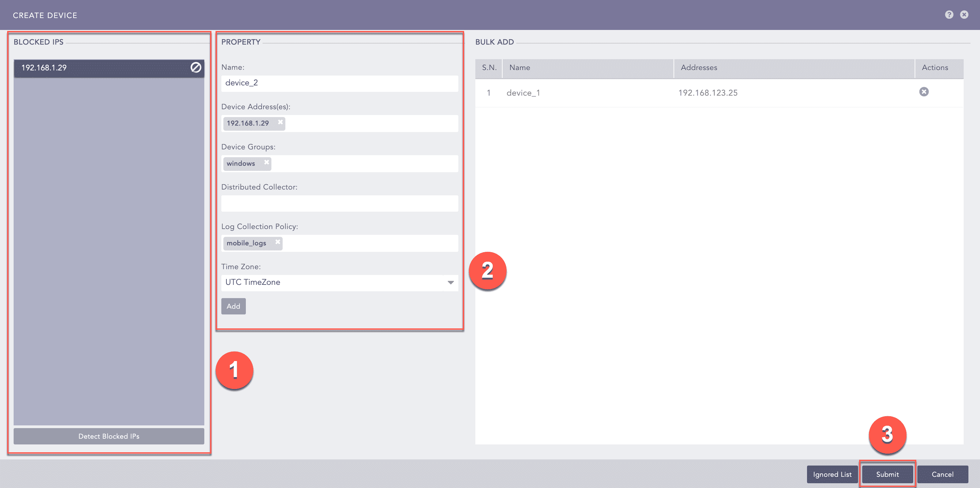980x488 pixels.
Task: Remove the 192.168.1.29 address tag
Action: [280, 123]
